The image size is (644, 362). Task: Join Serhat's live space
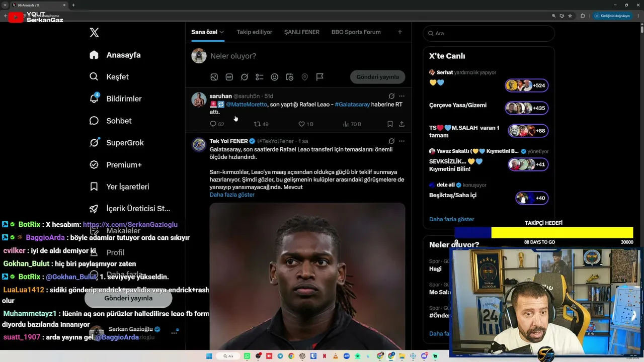tap(527, 85)
